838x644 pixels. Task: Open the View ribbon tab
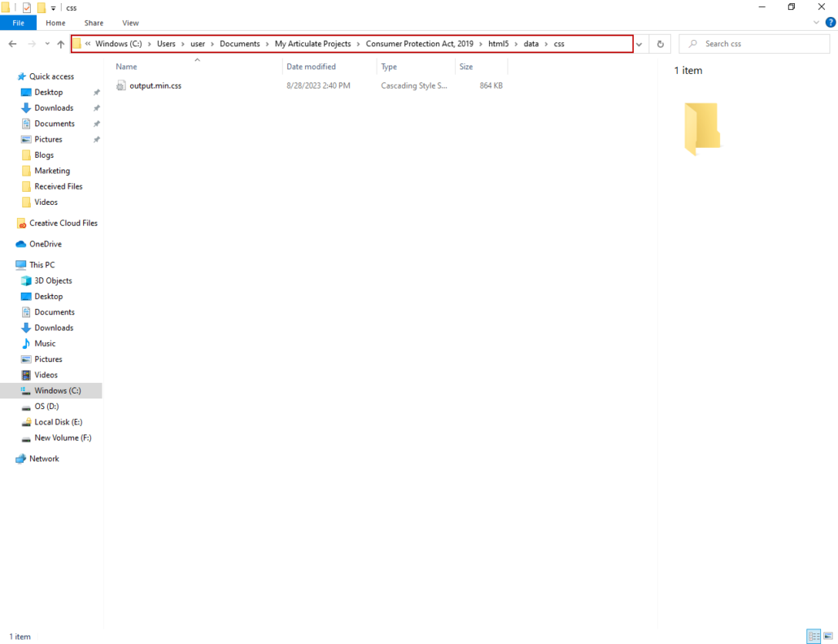point(130,23)
